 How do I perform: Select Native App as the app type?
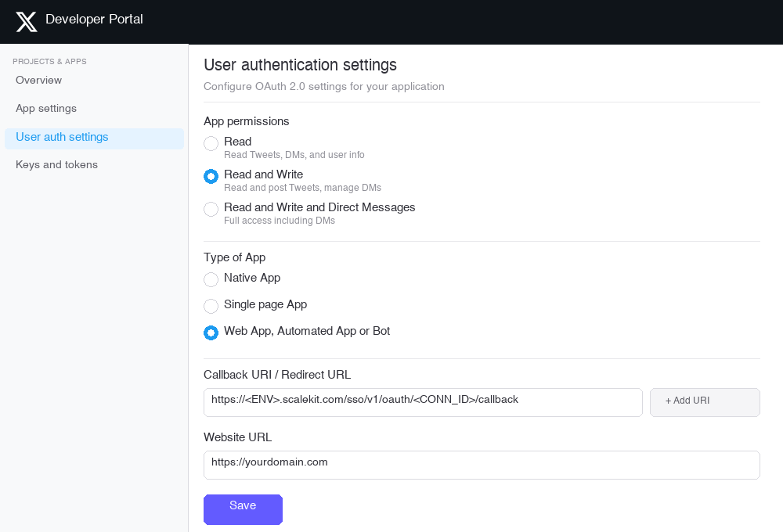coord(211,279)
